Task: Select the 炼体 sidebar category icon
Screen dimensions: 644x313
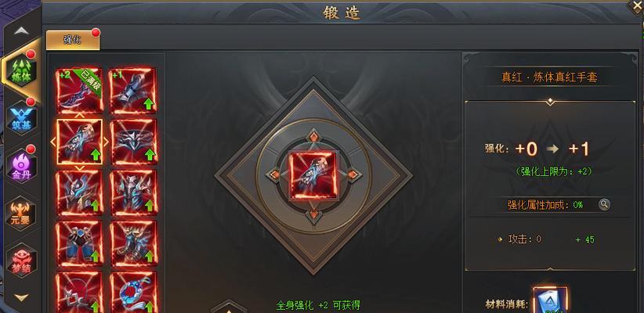Action: (22, 71)
